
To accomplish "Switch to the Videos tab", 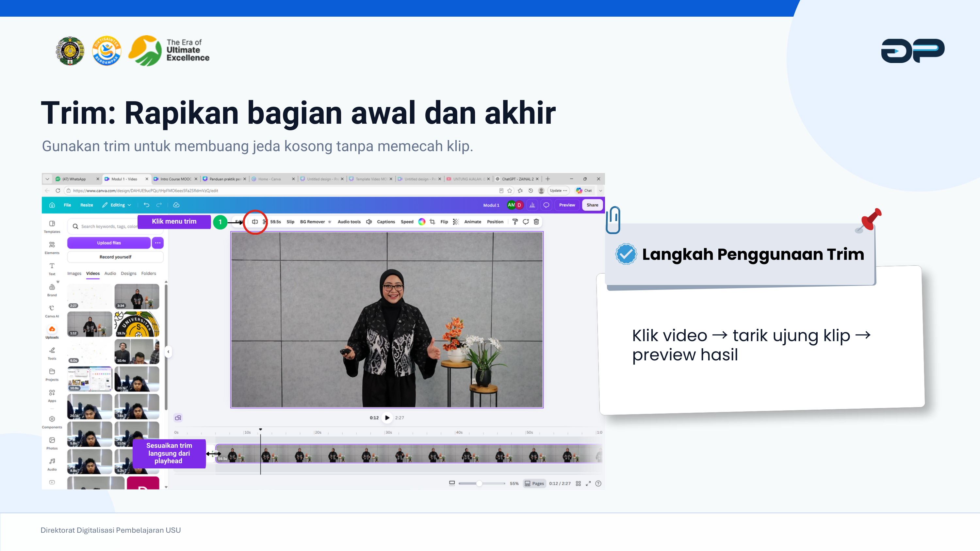I will (x=93, y=274).
